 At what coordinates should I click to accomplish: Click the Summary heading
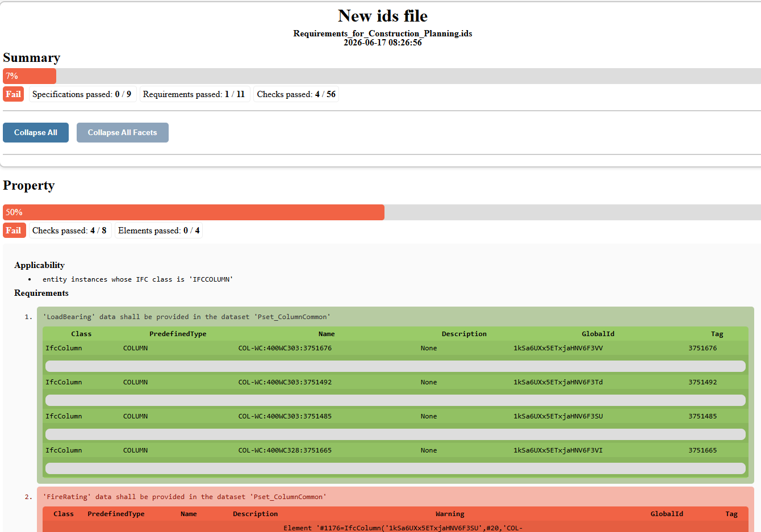click(32, 58)
